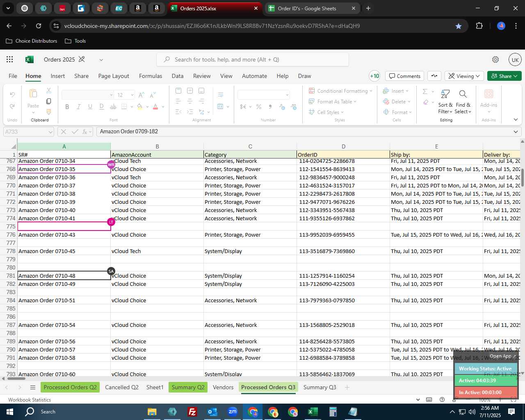The height and width of the screenshot is (420, 525).
Task: Open Cell Styles menu
Action: [x=326, y=112]
